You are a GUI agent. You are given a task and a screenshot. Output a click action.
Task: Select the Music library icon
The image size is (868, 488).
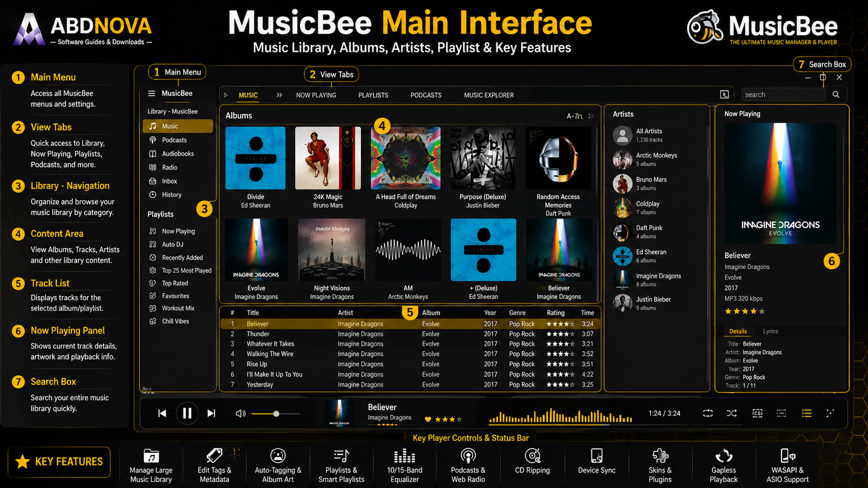pos(153,126)
